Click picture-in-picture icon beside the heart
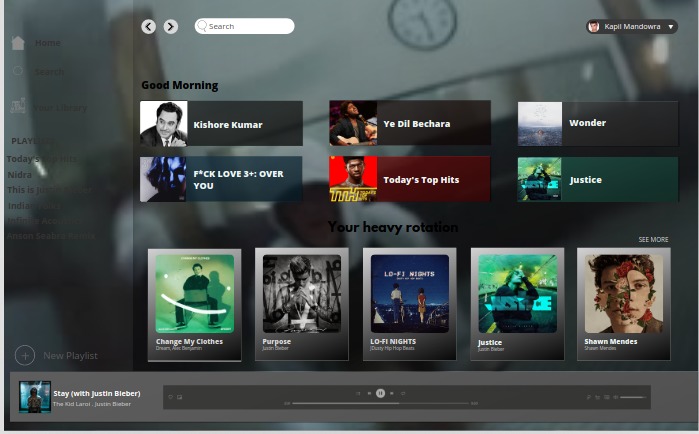 pyautogui.click(x=179, y=397)
